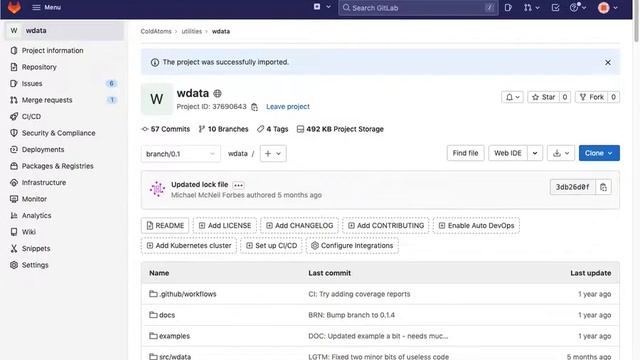View 10 Branches
640x360 pixels.
pyautogui.click(x=223, y=129)
